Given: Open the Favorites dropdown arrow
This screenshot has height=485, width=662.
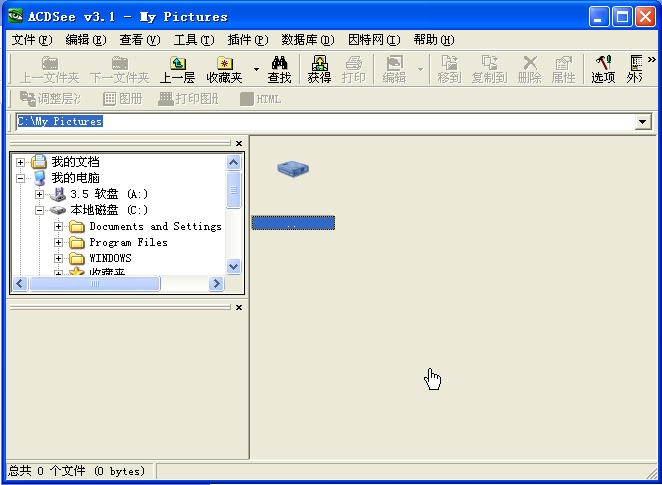Looking at the screenshot, I should (256, 69).
